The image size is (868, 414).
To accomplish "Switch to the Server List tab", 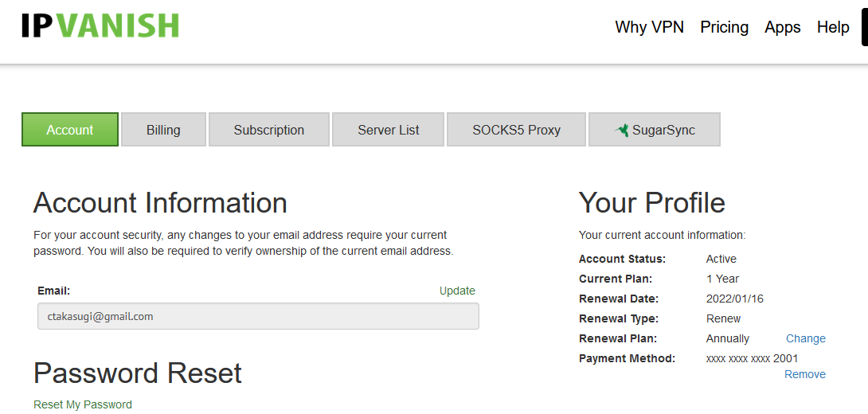I will [x=388, y=130].
